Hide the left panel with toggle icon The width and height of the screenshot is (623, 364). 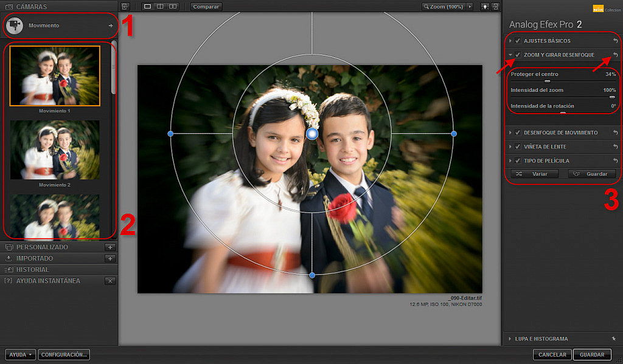pyautogui.click(x=125, y=7)
